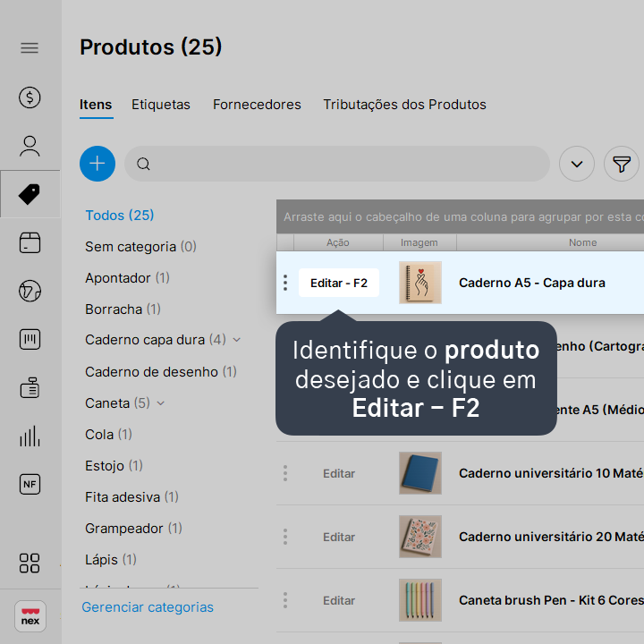Viewport: 644px width, 644px height.
Task: Click the Ação column header
Action: (338, 242)
